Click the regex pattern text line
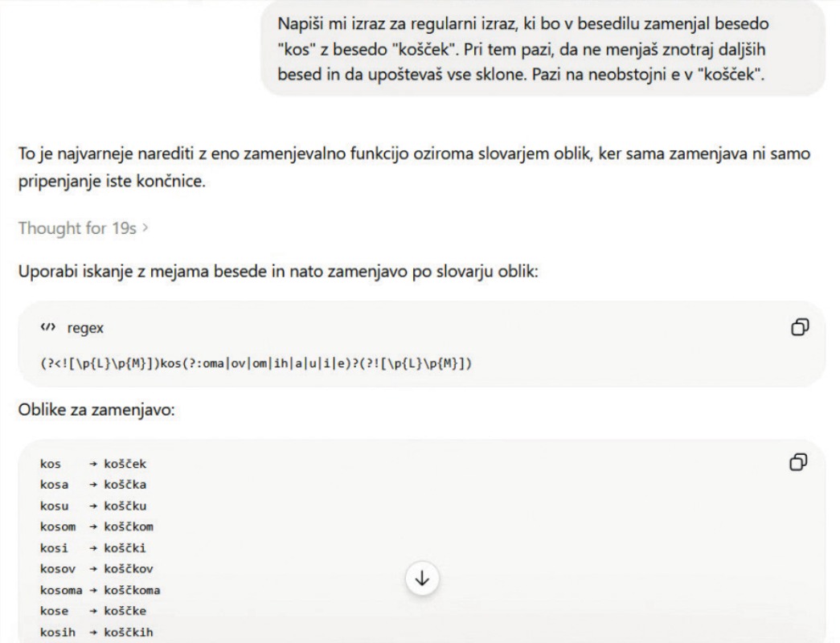The height and width of the screenshot is (643, 840). pyautogui.click(x=256, y=364)
